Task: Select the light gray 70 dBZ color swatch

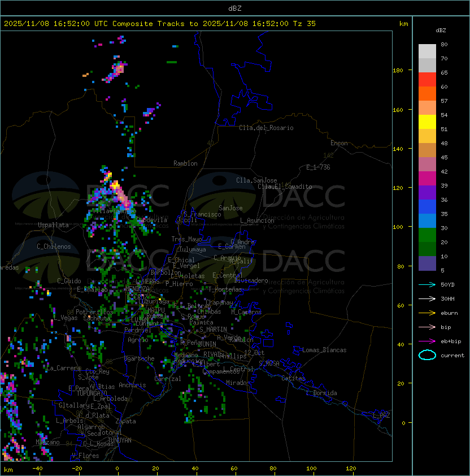Action: 427,51
